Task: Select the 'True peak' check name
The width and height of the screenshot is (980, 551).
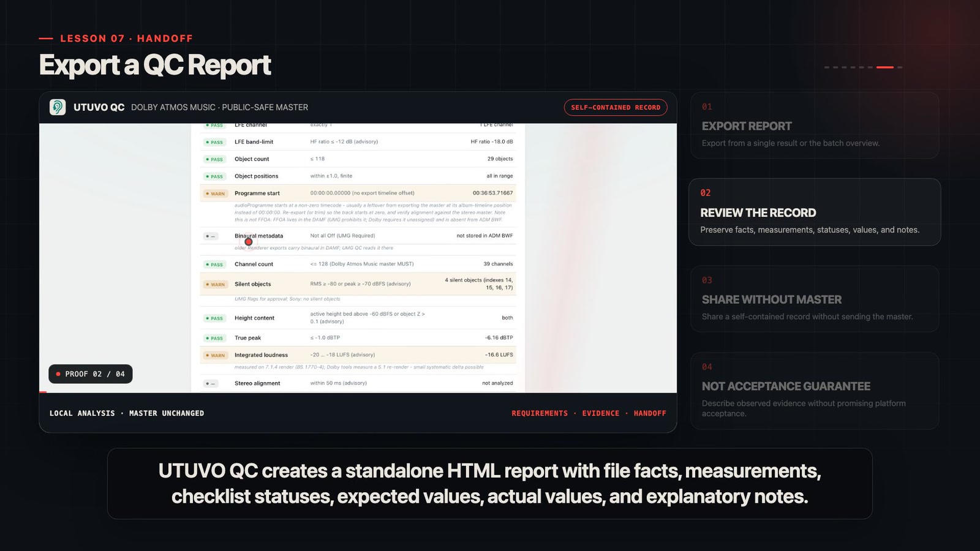Action: (247, 338)
